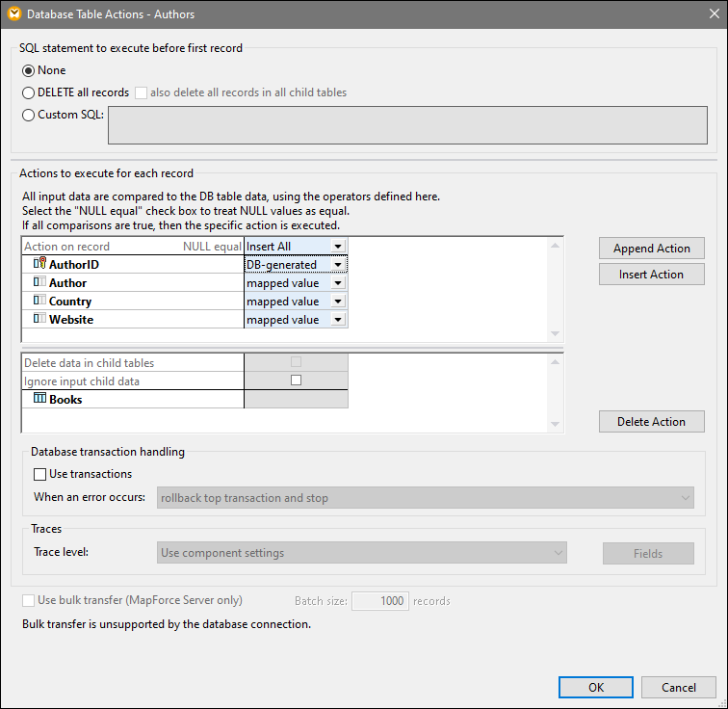728x709 pixels.
Task: Click the Delete Action button
Action: (651, 422)
